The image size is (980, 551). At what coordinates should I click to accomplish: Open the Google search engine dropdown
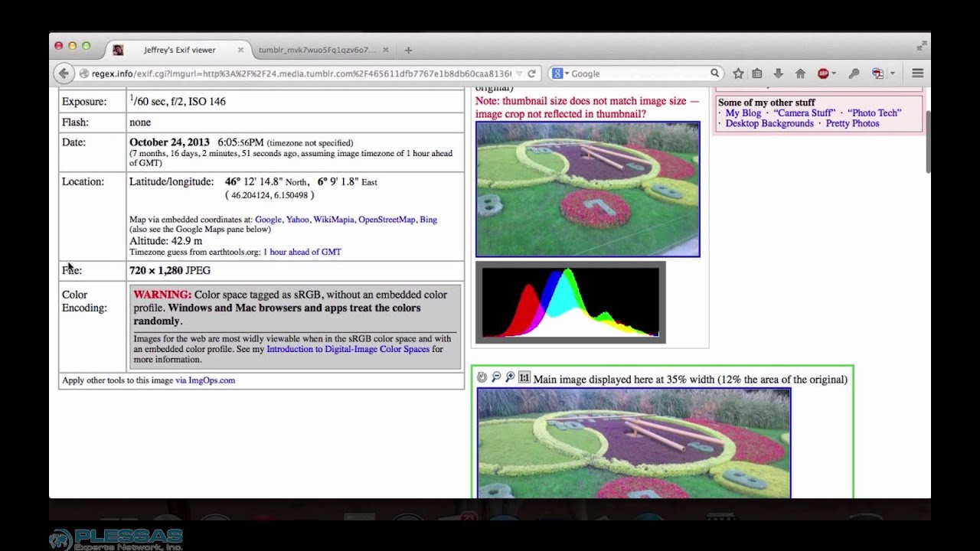tap(561, 73)
